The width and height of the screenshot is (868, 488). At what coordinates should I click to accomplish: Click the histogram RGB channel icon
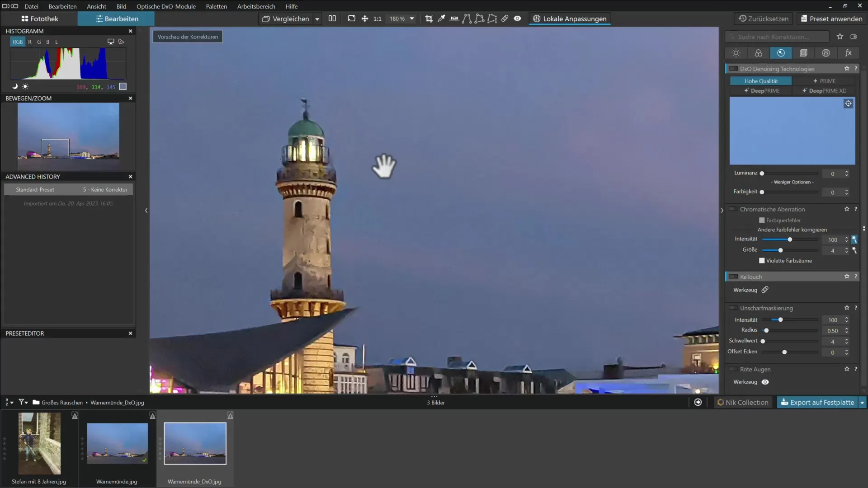tap(18, 41)
